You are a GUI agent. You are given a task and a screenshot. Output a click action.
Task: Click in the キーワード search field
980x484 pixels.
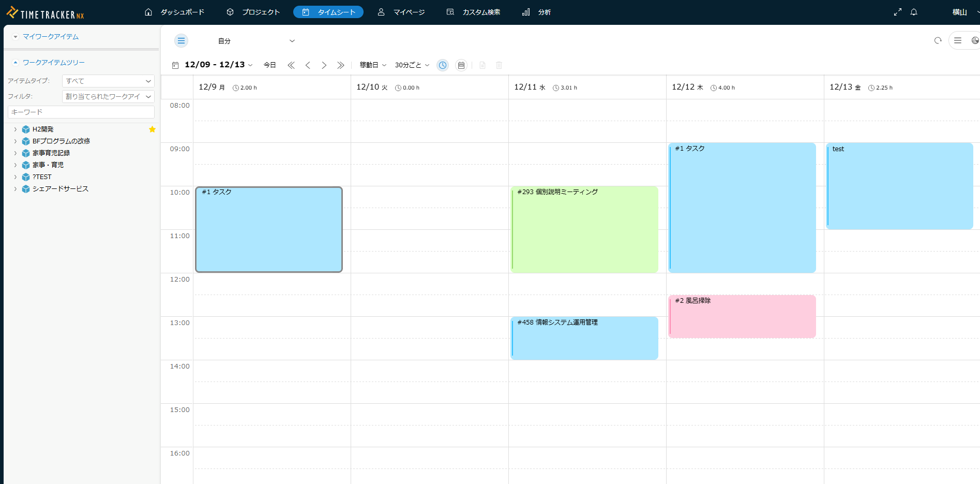[x=81, y=112]
